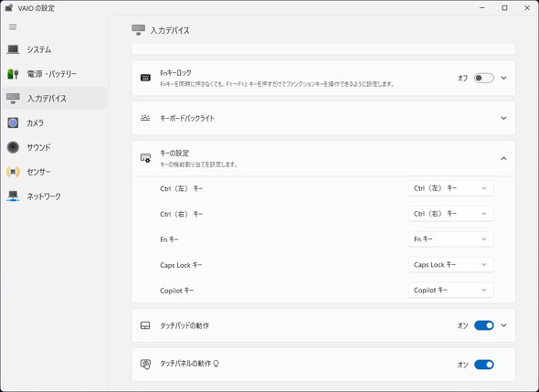Viewport: 539px width, 392px height.
Task: Click the カメラ camera icon
Action: 13,122
